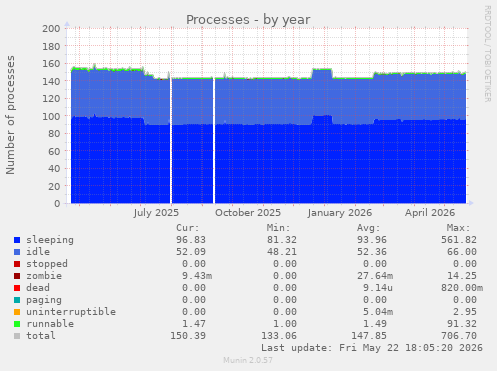Click the zombie current value 9.43m
This screenshot has height=371, width=497.
click(x=197, y=276)
